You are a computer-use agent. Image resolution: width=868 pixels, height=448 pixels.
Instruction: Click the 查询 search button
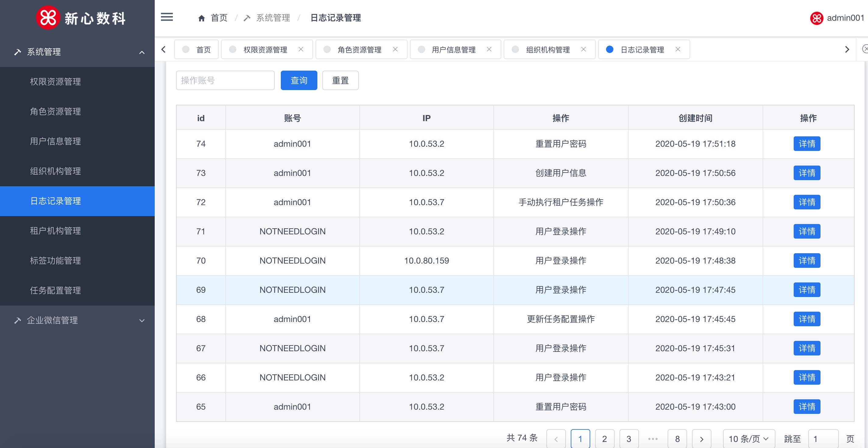coord(298,81)
